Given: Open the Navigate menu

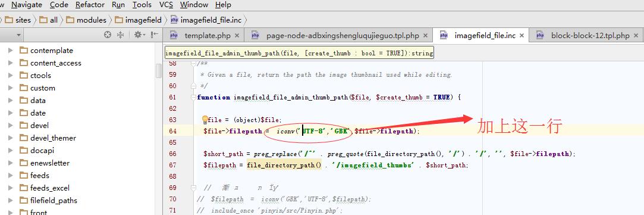Looking at the screenshot, I should [x=27, y=5].
